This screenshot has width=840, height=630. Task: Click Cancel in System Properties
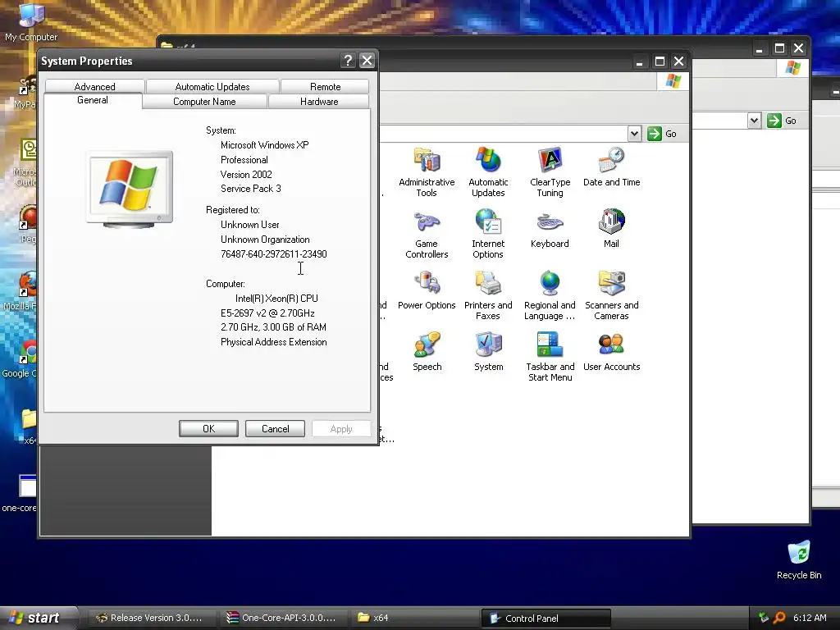coord(275,428)
